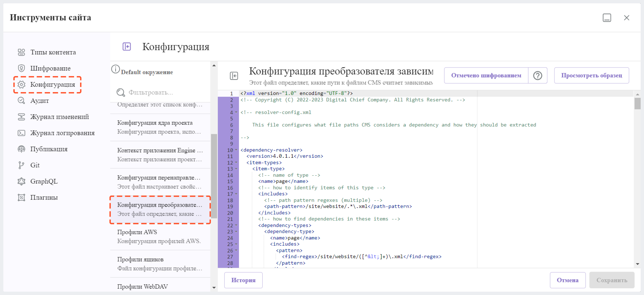
Task: Click code editor scrollbar thumb
Action: (x=637, y=103)
